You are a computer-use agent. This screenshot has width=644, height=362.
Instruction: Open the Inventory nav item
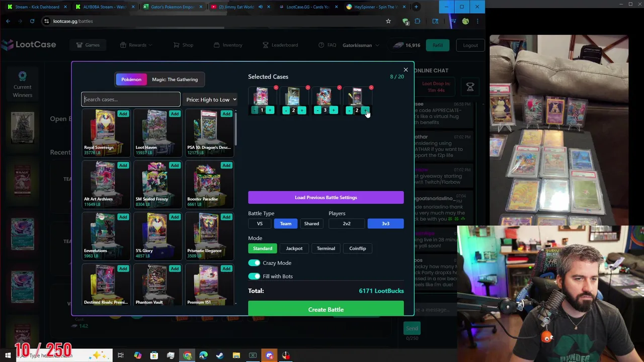228,45
